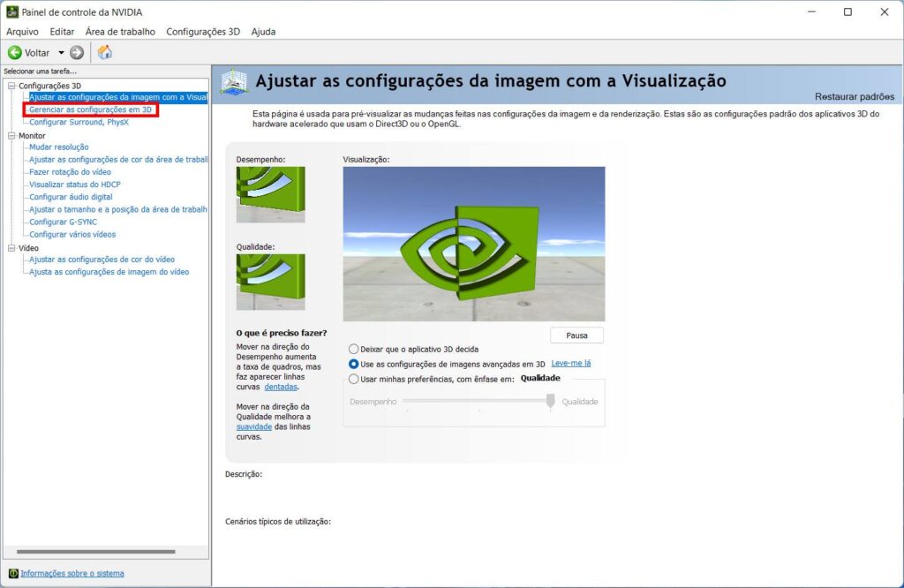
Task: Open Ajustar as configurações de cor do vídeo
Action: pos(102,260)
